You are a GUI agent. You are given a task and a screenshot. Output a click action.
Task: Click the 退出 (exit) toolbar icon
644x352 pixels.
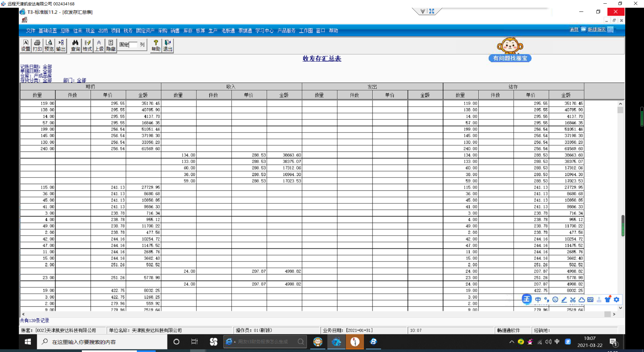pos(168,45)
